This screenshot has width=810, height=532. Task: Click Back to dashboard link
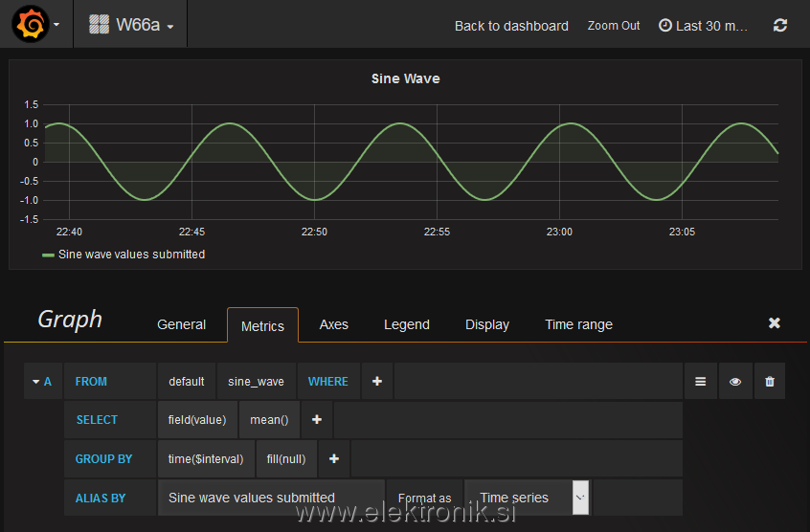click(511, 26)
